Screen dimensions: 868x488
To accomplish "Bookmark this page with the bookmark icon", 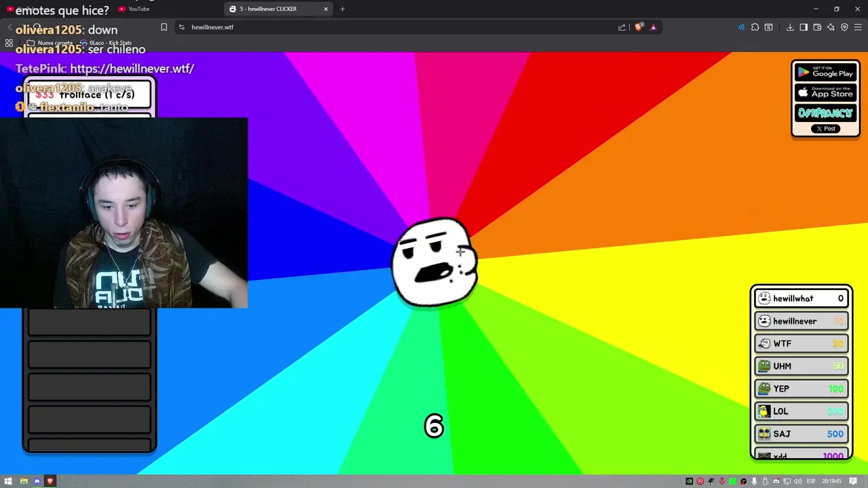I will (164, 27).
